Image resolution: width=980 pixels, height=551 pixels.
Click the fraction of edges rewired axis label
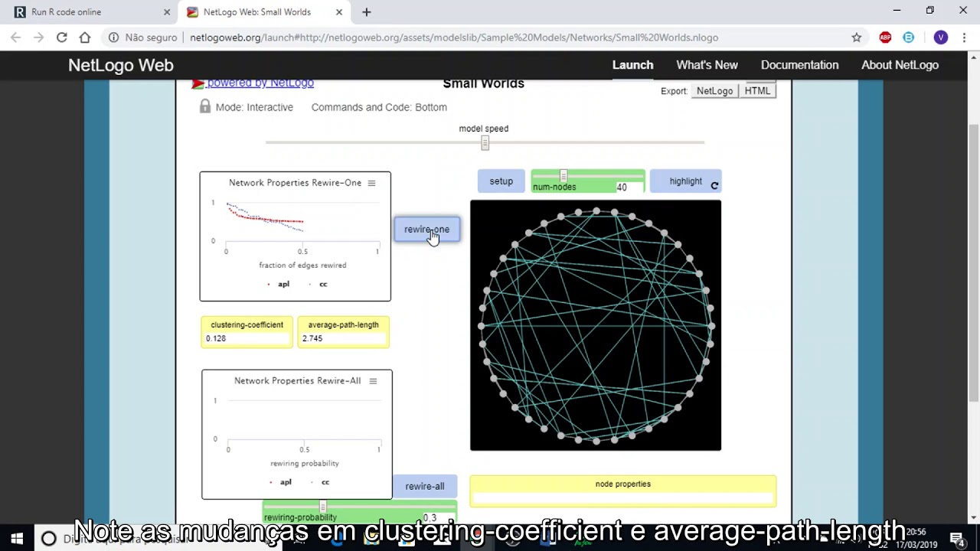click(302, 266)
